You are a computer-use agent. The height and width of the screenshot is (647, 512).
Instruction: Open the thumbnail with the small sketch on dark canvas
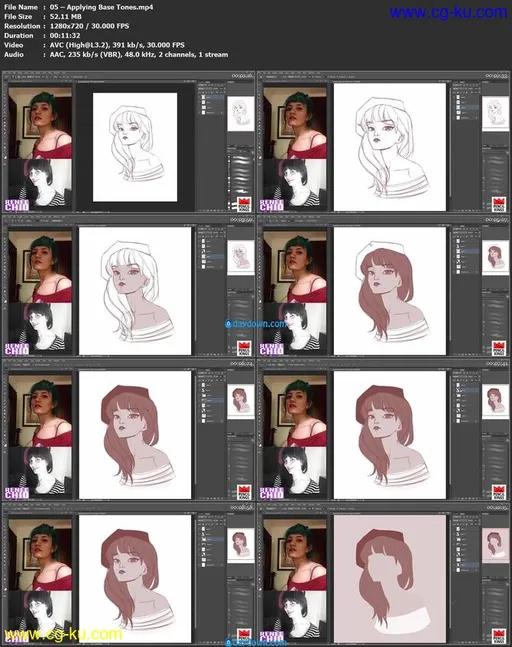128,142
